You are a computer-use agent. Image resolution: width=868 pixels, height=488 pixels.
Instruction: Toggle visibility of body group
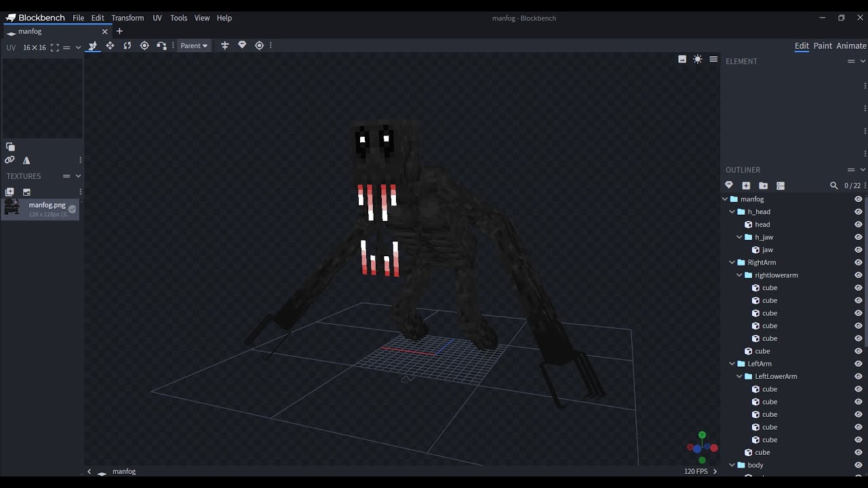point(859,465)
